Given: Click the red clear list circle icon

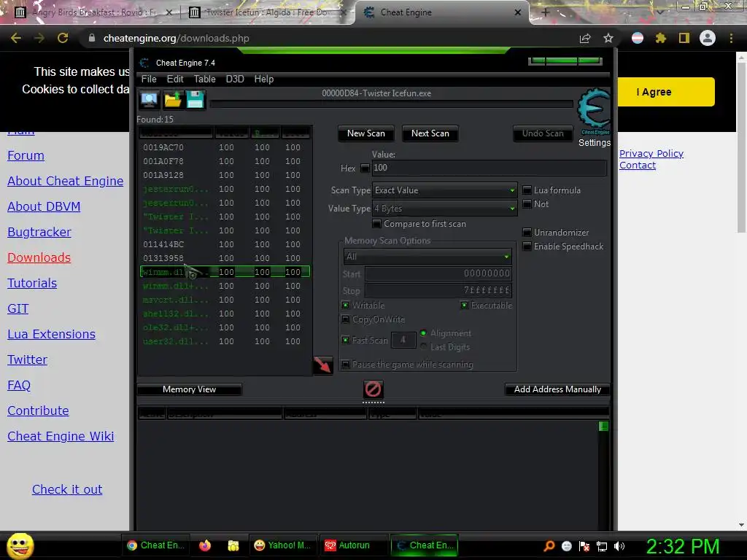Looking at the screenshot, I should coord(373,389).
